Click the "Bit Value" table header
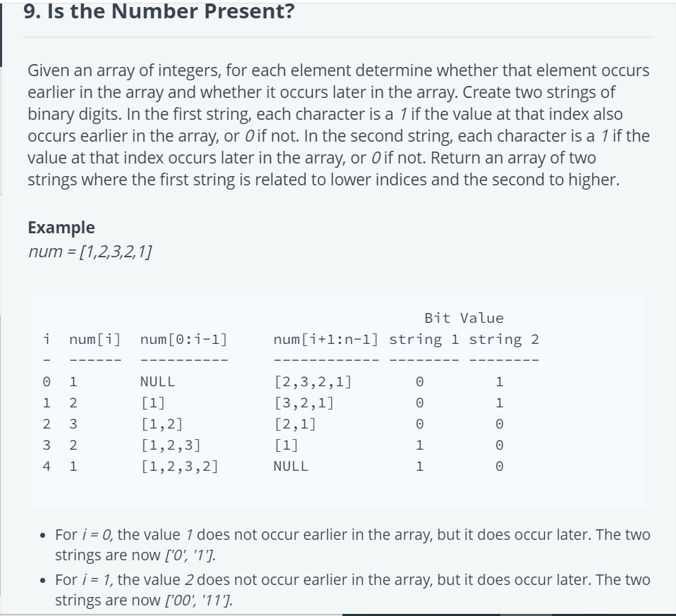 pyautogui.click(x=464, y=318)
